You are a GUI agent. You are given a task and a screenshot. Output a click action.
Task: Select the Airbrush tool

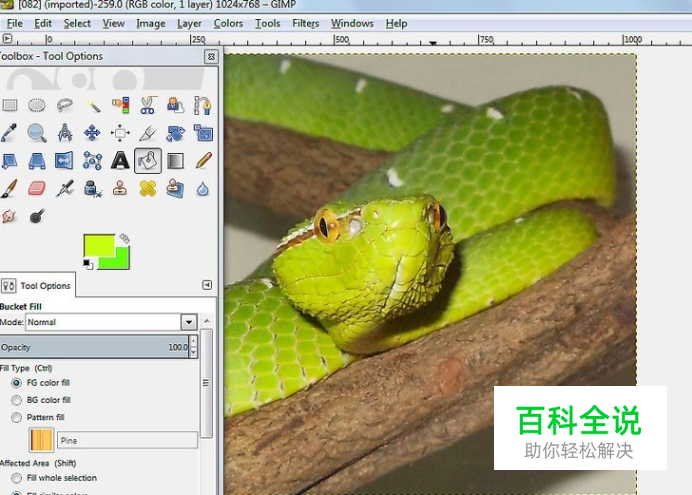click(x=65, y=189)
